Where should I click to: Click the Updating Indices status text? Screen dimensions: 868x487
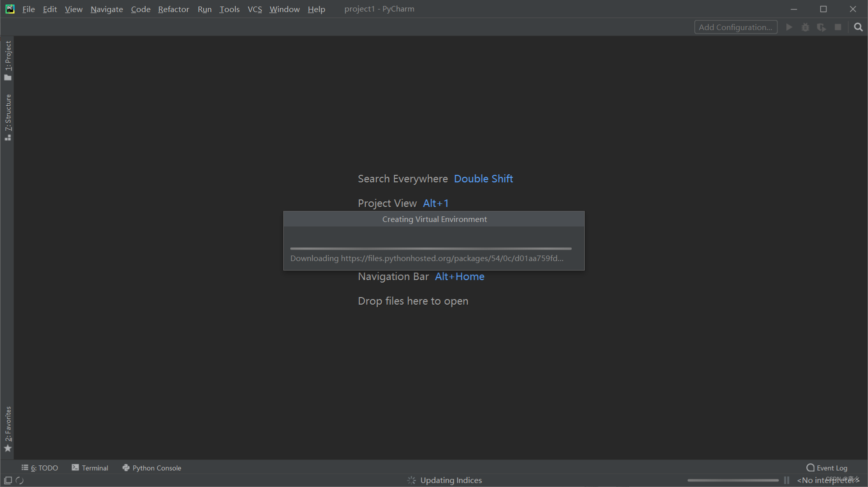(x=451, y=480)
